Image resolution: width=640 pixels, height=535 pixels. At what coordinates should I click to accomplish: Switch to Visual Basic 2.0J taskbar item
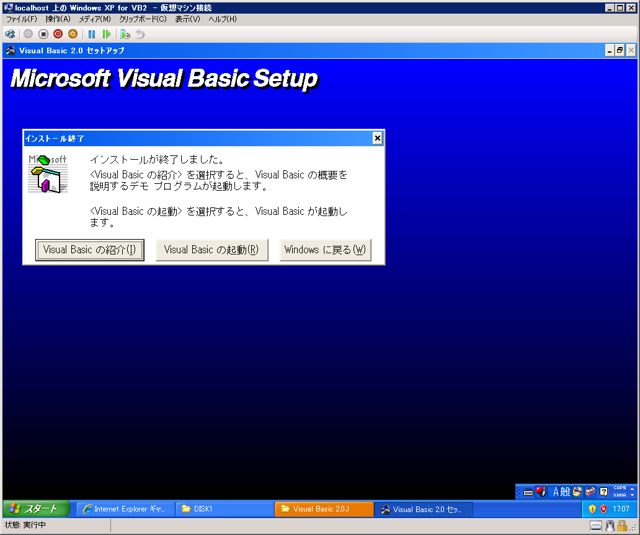(324, 509)
